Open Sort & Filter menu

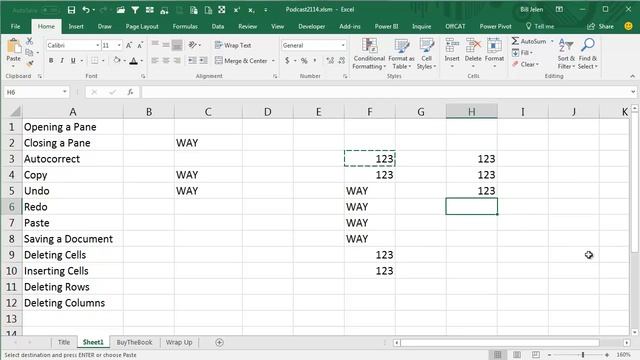pos(566,53)
